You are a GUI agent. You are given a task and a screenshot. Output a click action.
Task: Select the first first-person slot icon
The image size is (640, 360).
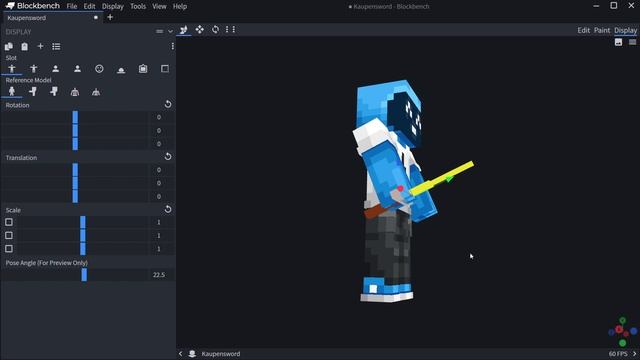click(56, 69)
